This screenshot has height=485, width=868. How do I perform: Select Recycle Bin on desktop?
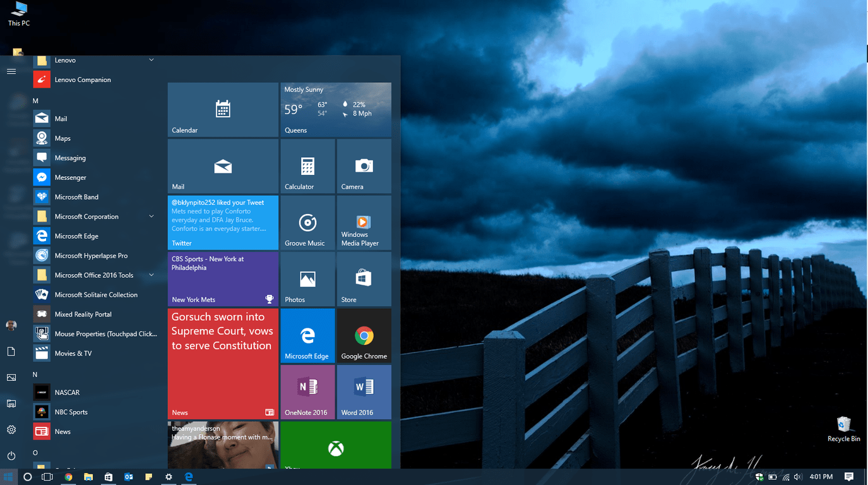click(x=844, y=429)
